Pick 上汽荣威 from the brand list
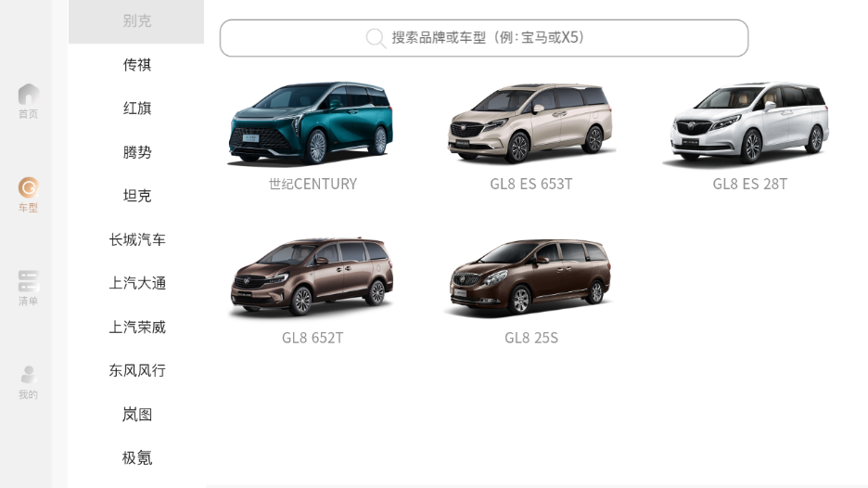 point(136,327)
